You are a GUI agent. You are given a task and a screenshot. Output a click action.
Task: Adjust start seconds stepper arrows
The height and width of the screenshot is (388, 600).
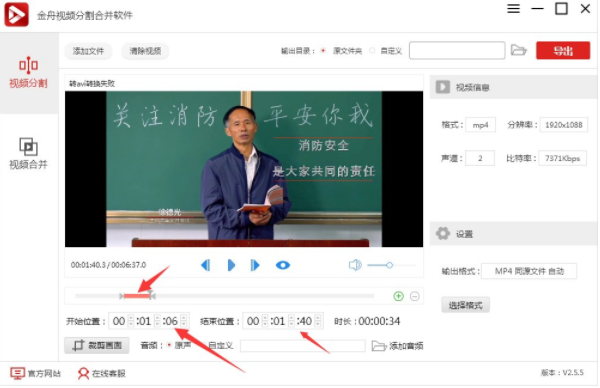[184, 321]
